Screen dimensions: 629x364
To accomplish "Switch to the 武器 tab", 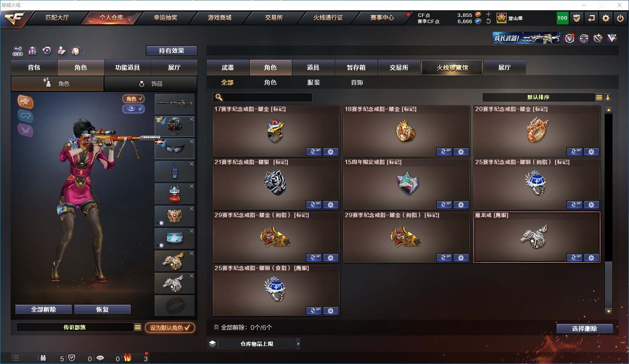I will (x=228, y=68).
